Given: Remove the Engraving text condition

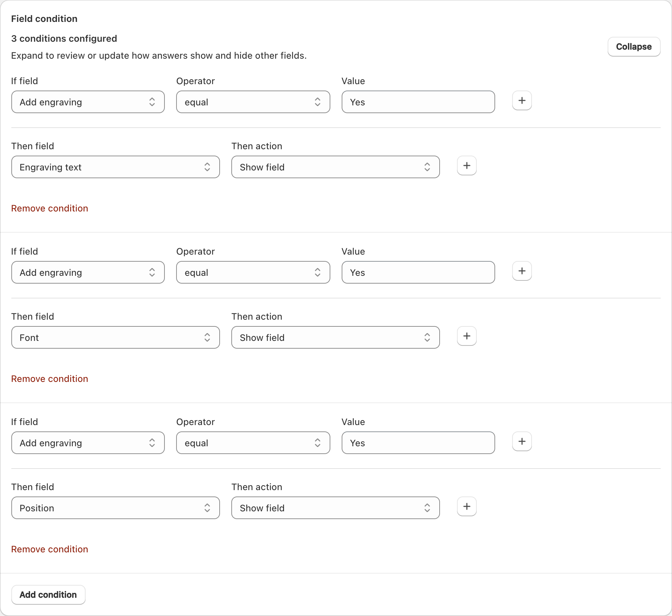Looking at the screenshot, I should coord(50,208).
